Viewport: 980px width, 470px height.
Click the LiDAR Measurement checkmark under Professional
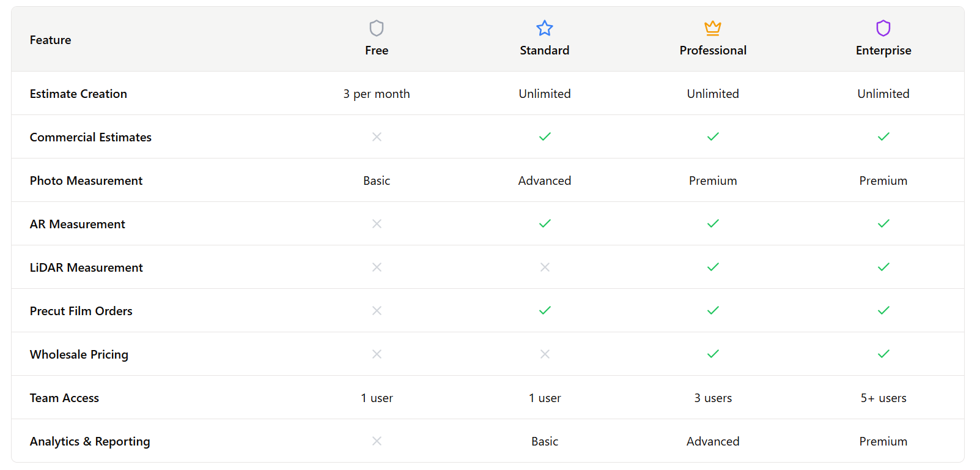[713, 267]
